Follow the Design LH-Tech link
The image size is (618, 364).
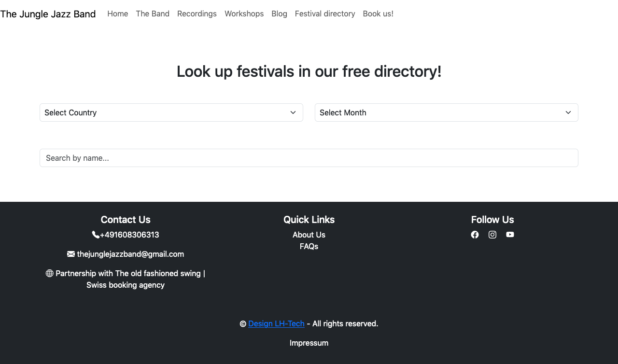point(277,323)
